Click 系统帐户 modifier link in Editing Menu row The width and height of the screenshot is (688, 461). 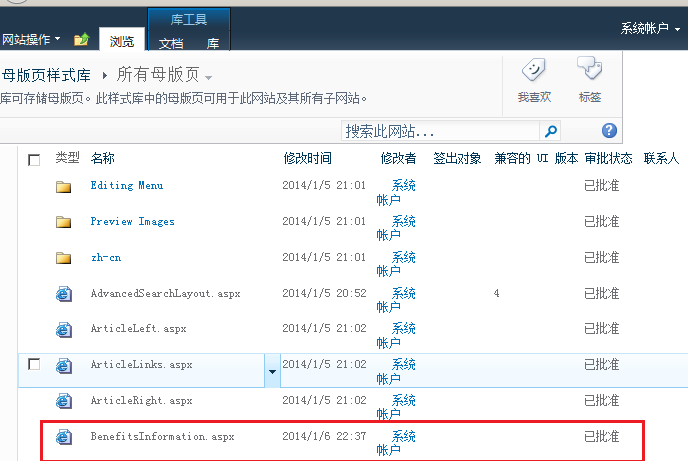(x=396, y=193)
